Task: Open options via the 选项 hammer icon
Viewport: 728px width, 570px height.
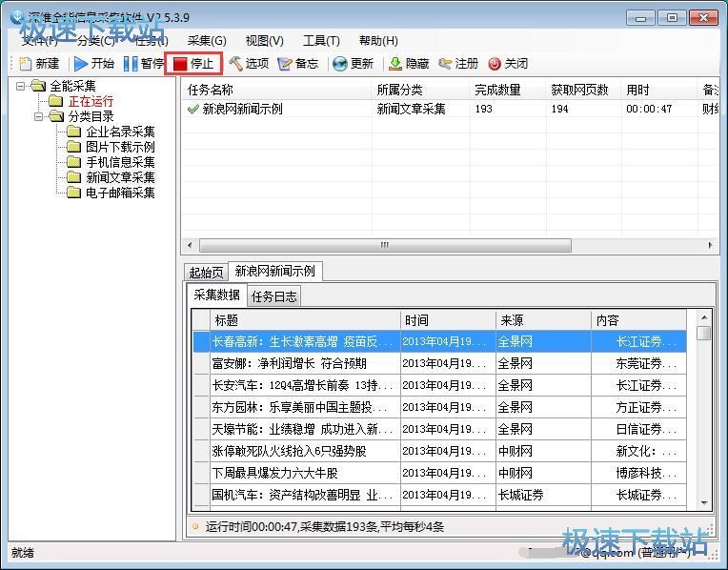Action: (x=235, y=64)
